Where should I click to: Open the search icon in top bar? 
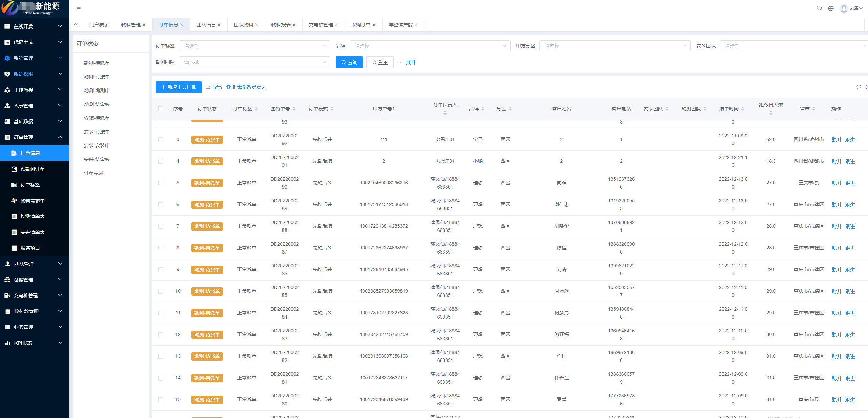[x=819, y=8]
